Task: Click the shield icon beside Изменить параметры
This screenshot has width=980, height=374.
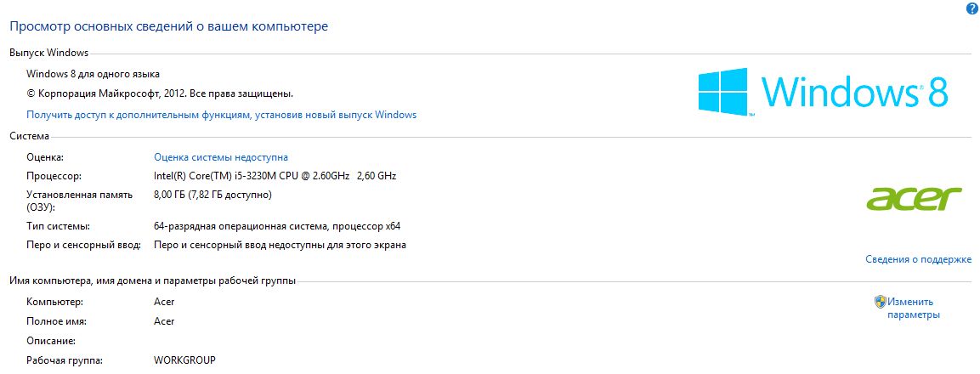Action: point(880,302)
